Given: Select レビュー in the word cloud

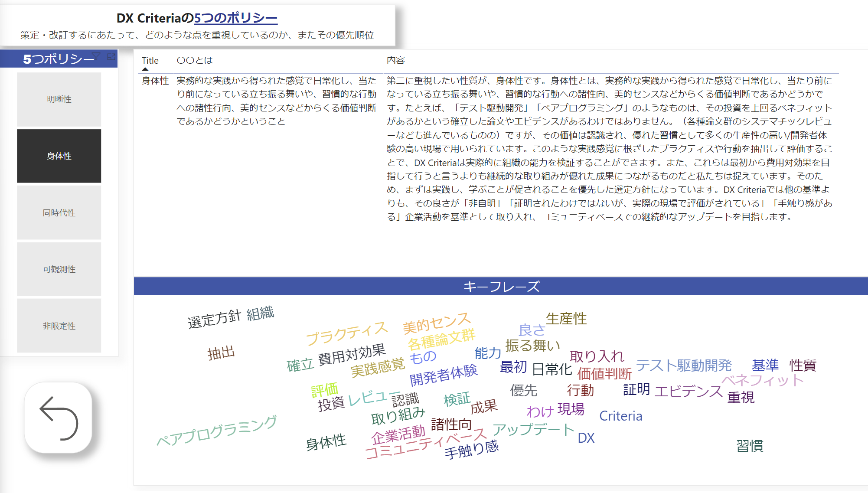Looking at the screenshot, I should click(375, 397).
